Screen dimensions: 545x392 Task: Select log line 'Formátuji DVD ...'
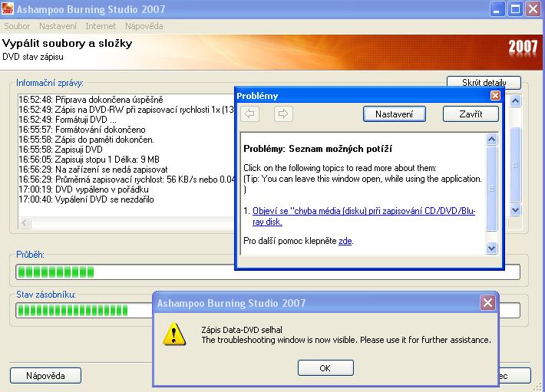pos(68,120)
